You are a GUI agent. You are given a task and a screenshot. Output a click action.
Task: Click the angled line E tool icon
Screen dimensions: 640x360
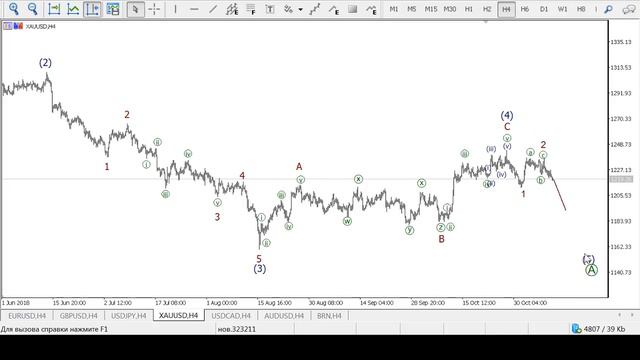(334, 9)
